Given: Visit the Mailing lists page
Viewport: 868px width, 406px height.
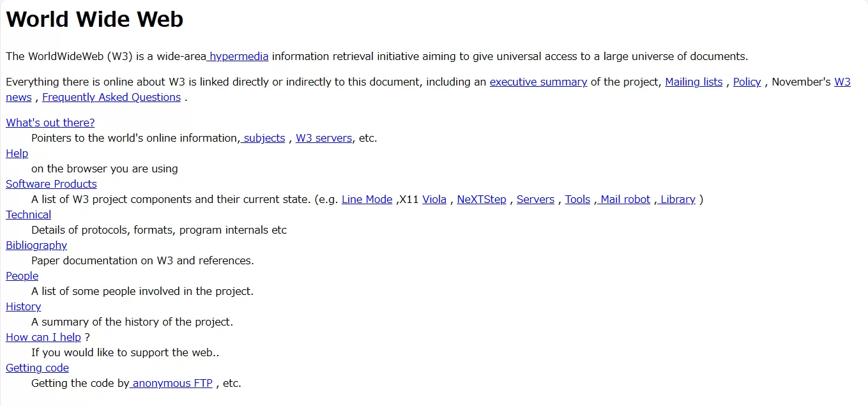Looking at the screenshot, I should tap(694, 82).
